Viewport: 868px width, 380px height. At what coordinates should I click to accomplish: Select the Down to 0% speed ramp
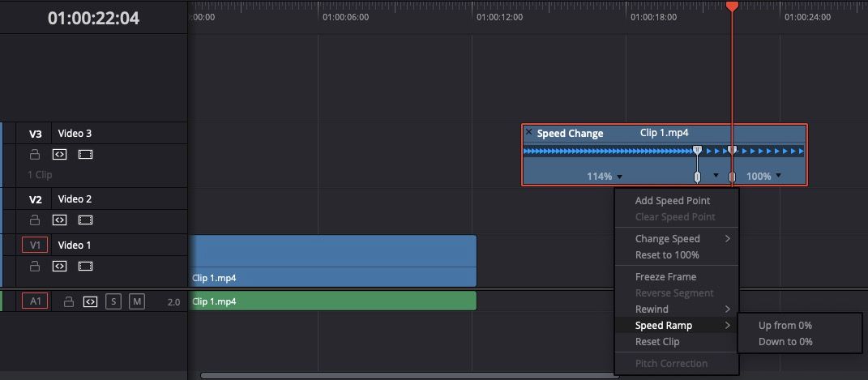(785, 342)
